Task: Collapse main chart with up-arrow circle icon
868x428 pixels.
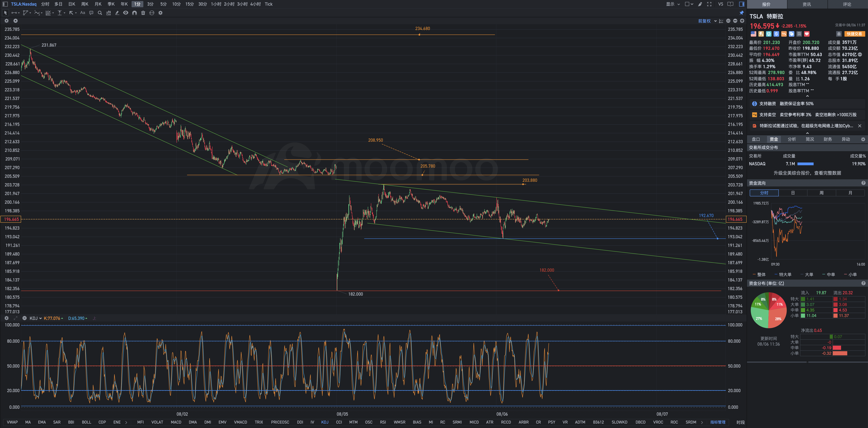Action: (x=16, y=21)
